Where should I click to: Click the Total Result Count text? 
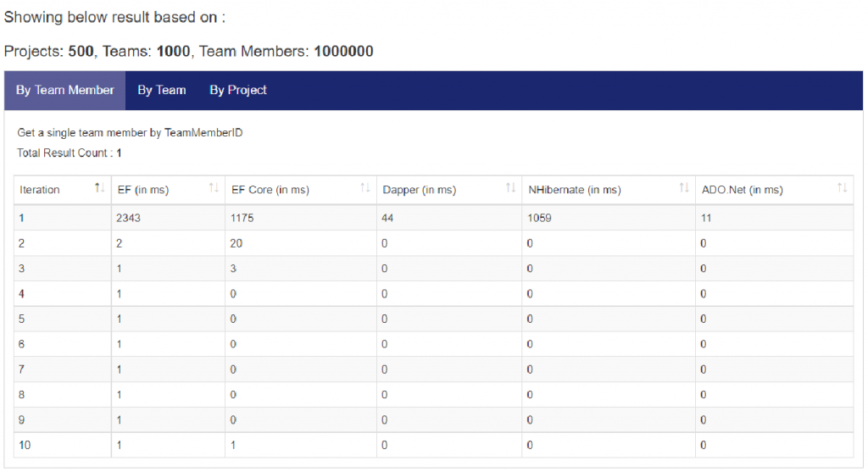coord(70,153)
